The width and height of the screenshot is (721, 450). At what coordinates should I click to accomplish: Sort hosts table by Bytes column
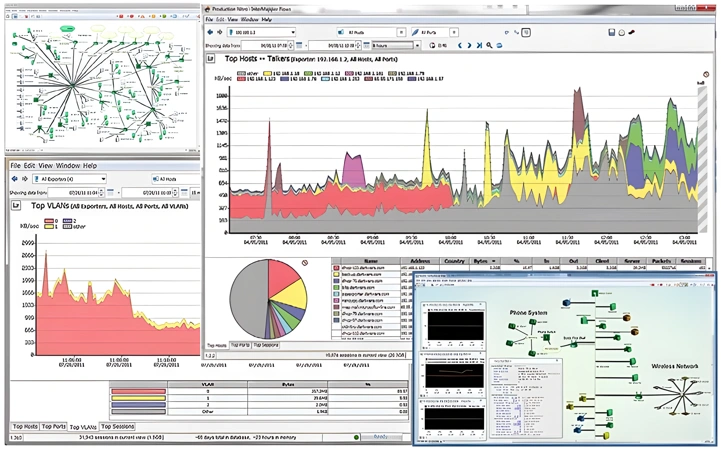[x=486, y=261]
